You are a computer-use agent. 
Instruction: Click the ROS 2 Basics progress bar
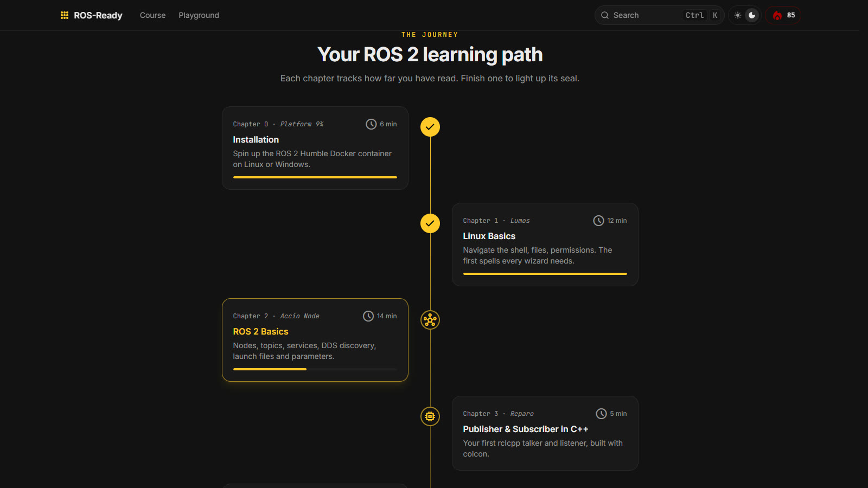[x=315, y=369]
